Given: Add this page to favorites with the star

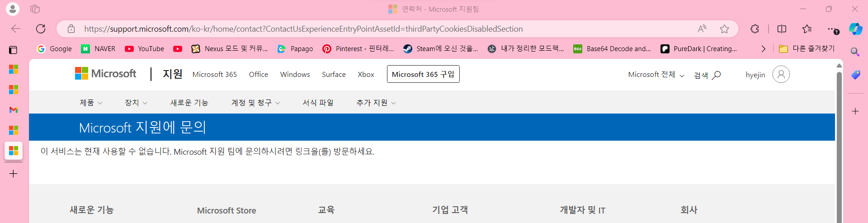Looking at the screenshot, I should [725, 29].
